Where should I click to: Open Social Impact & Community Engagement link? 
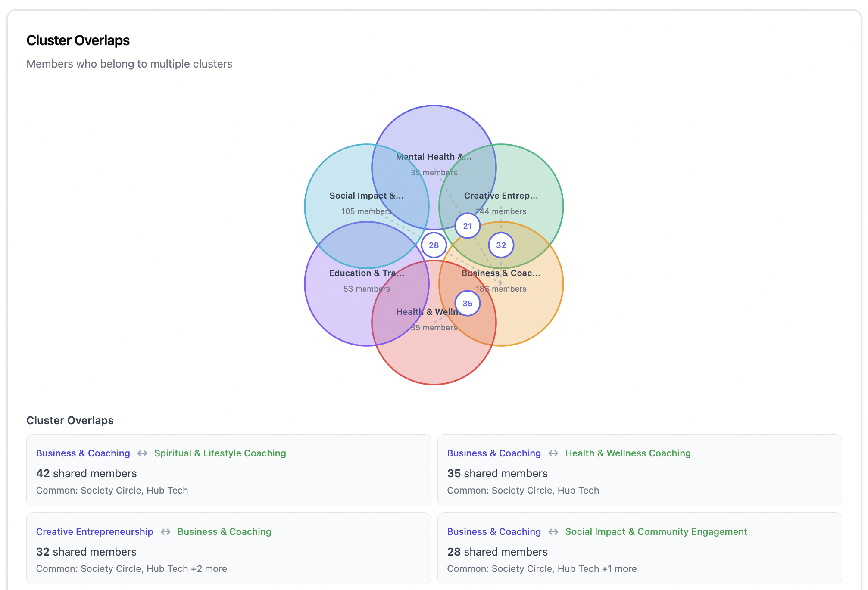656,532
